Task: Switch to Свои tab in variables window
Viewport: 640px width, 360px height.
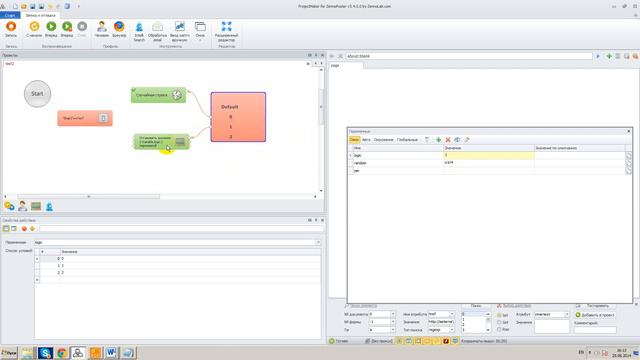Action: pos(354,140)
